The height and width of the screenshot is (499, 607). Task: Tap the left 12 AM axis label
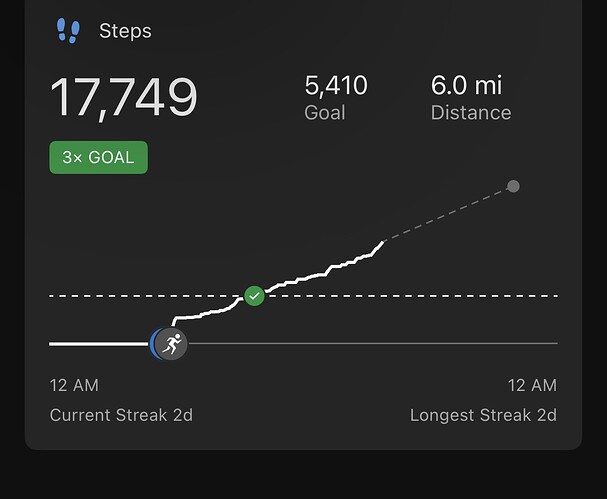click(x=74, y=386)
